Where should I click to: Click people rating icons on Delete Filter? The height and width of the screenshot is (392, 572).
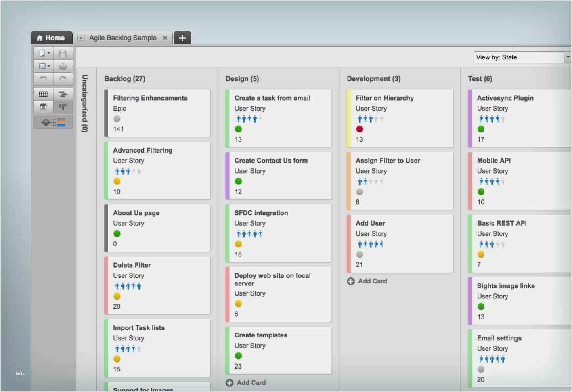[128, 286]
